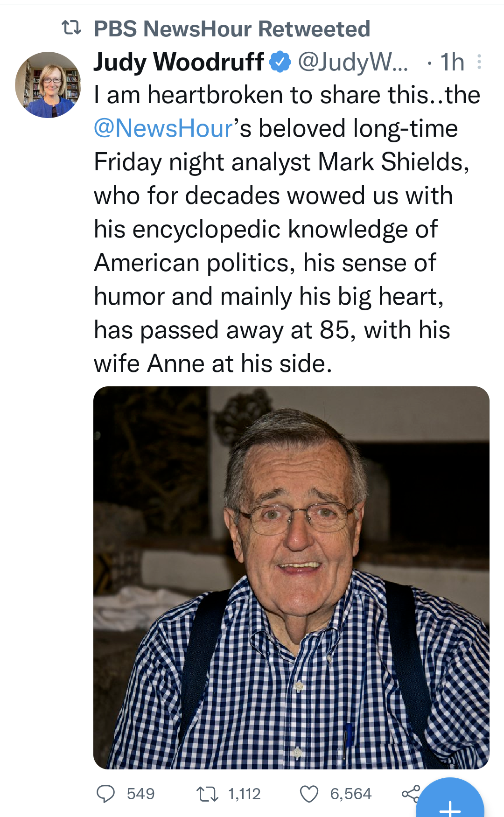Tap the 1,112 retweet count
The image size is (504, 817).
(245, 794)
